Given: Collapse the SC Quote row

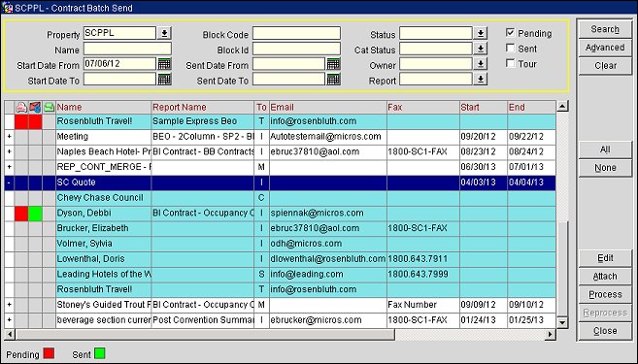Looking at the screenshot, I should 9,182.
